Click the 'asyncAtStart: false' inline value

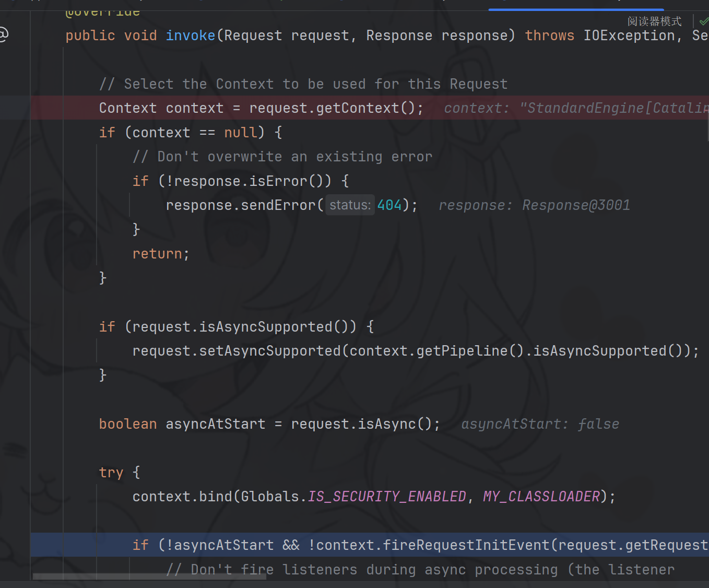point(540,424)
